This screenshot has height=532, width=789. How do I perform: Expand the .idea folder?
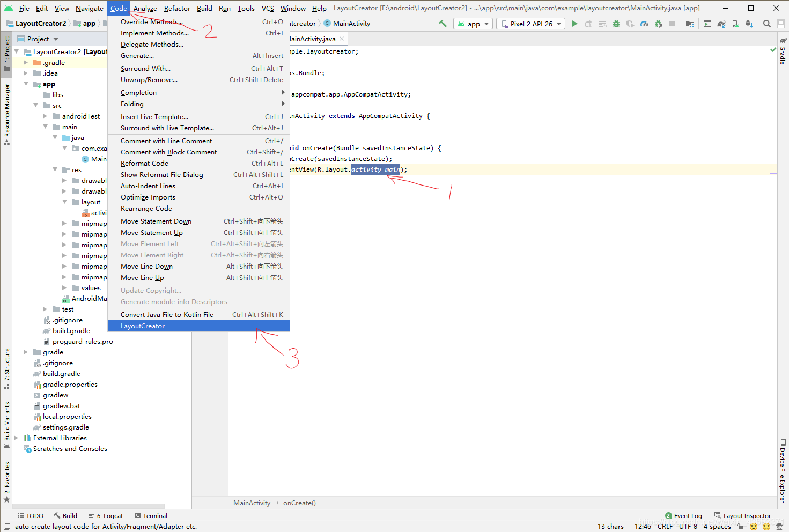click(26, 73)
